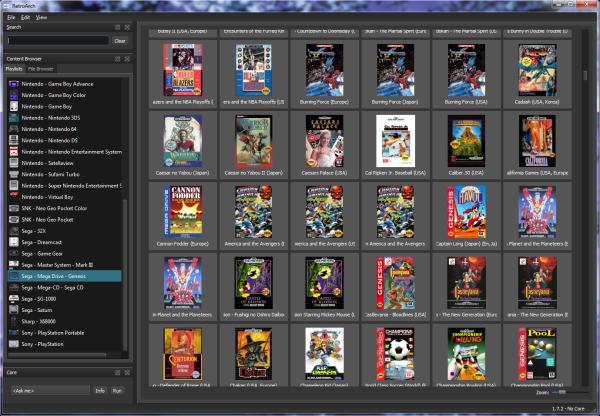Click the Neo Geo Pocket Color icon
The width and height of the screenshot is (600, 416).
pyautogui.click(x=14, y=208)
